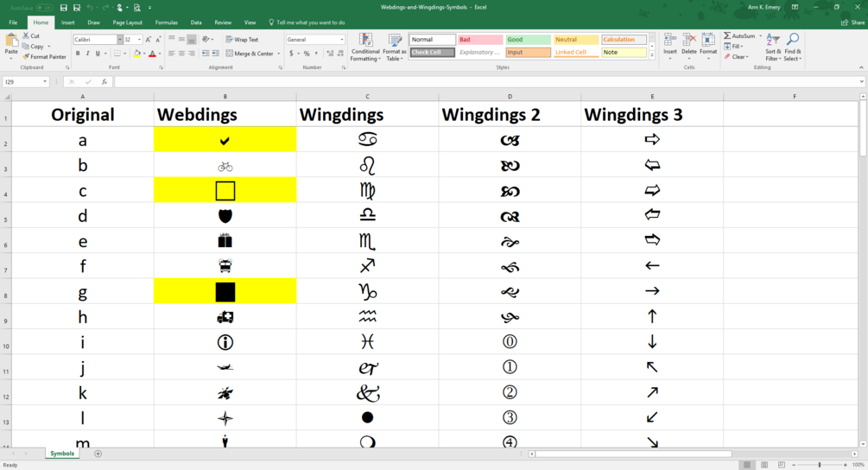Click the Share button

pyautogui.click(x=852, y=22)
